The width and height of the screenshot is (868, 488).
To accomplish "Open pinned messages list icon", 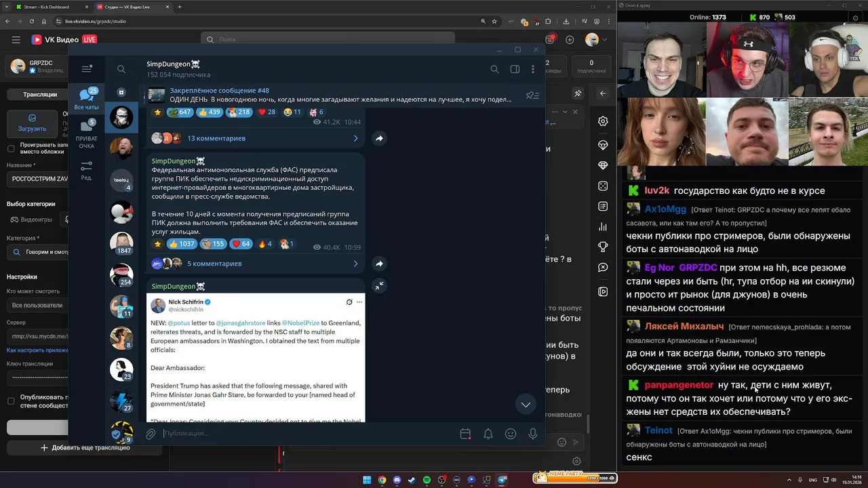I will click(x=533, y=95).
